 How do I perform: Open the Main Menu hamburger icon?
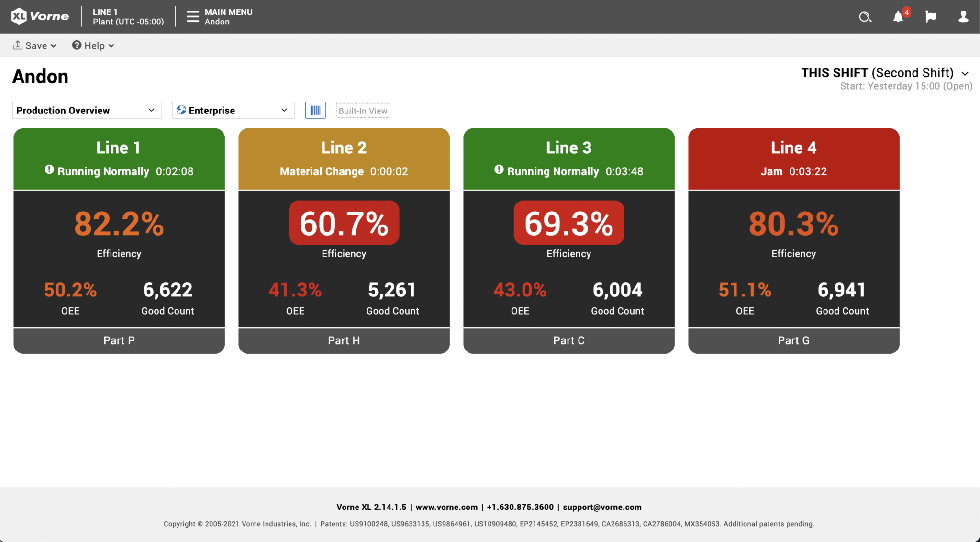[x=193, y=16]
